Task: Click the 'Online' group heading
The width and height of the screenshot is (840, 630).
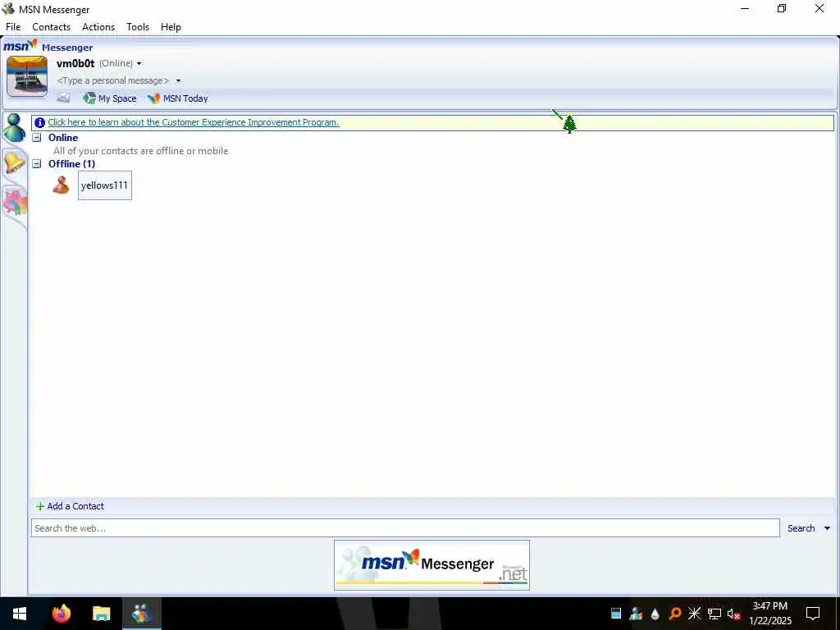Action: click(x=63, y=138)
